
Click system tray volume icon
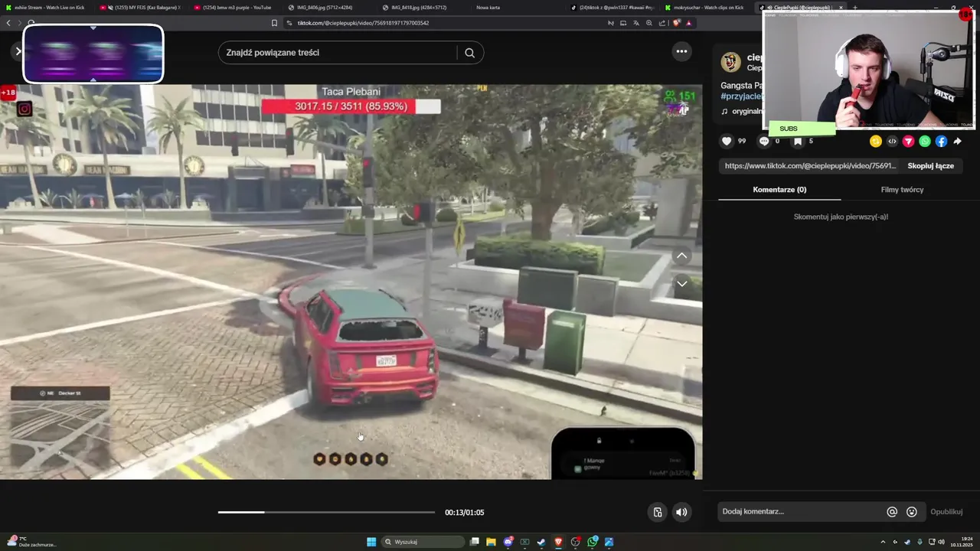(941, 542)
